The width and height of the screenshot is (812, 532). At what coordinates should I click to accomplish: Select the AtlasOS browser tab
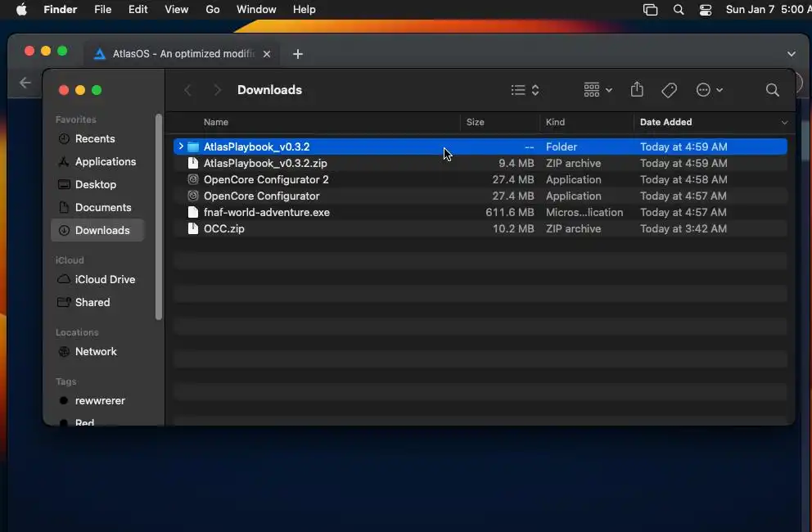coord(183,53)
